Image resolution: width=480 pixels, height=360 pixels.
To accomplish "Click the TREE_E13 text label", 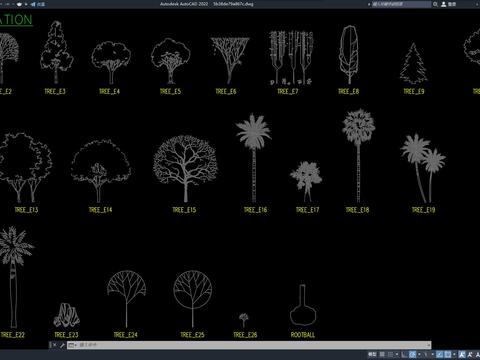I will coord(26,210).
